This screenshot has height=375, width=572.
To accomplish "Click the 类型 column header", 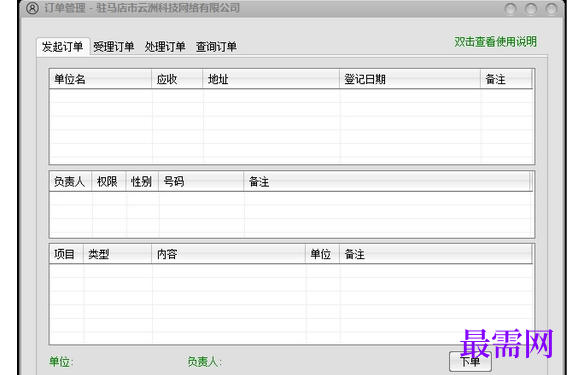I will click(117, 254).
